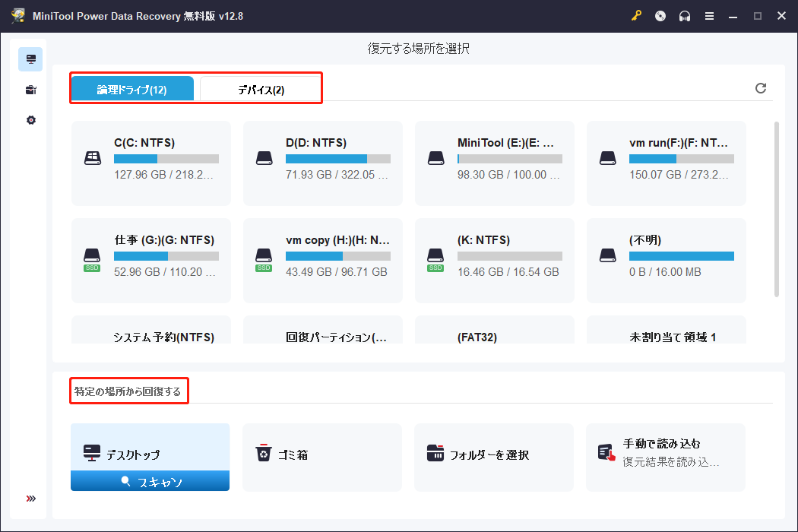The width and height of the screenshot is (798, 532).
Task: Select the data recovery sidebar icon
Action: coord(30,59)
